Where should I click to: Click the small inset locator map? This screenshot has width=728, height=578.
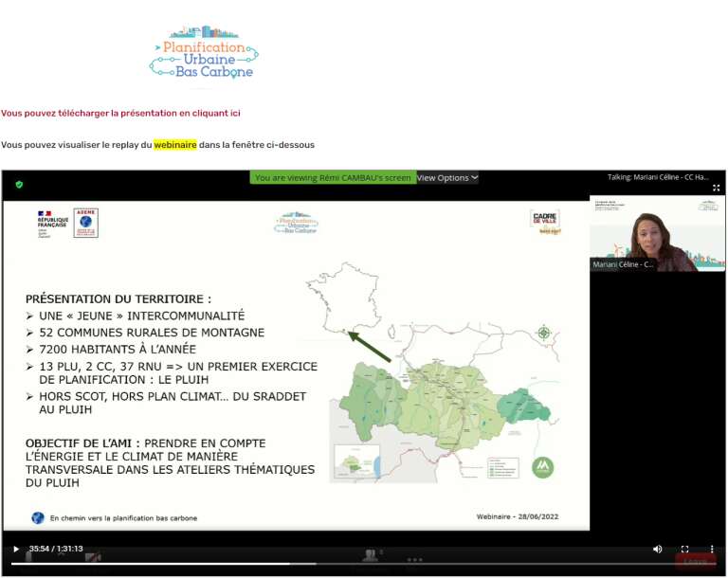357,462
